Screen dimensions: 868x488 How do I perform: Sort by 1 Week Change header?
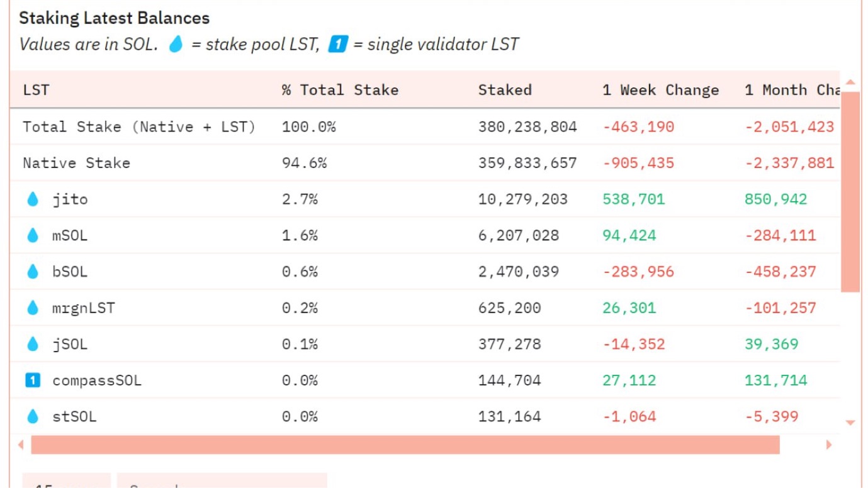coord(660,90)
